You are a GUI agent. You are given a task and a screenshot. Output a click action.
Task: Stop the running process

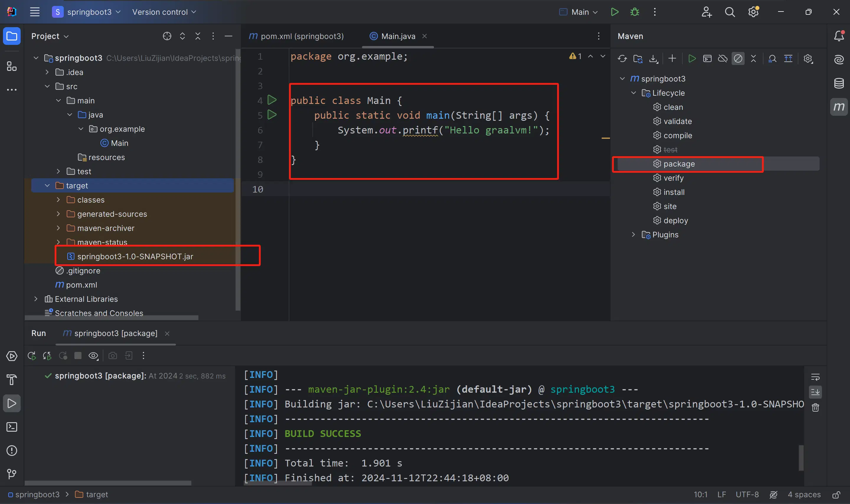[78, 355]
